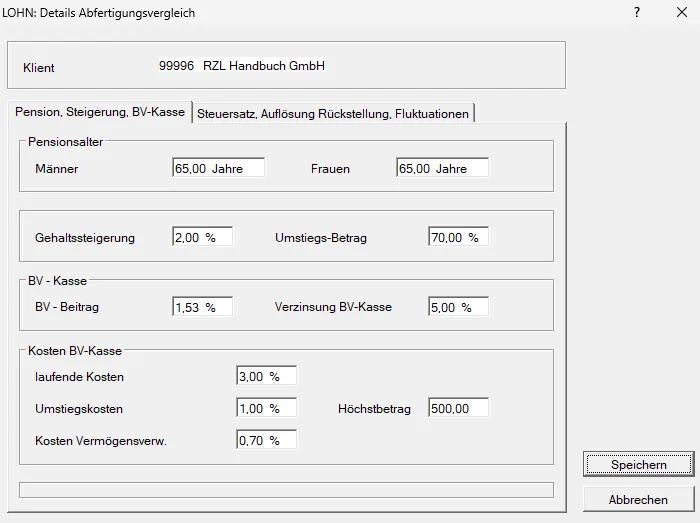Click the Kosten BV-Kasse group label

pos(75,351)
